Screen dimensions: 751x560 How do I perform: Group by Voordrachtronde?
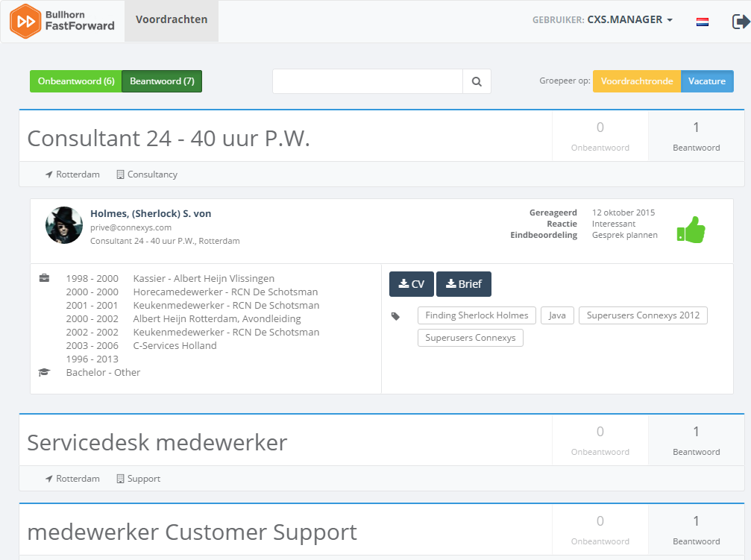coord(636,81)
